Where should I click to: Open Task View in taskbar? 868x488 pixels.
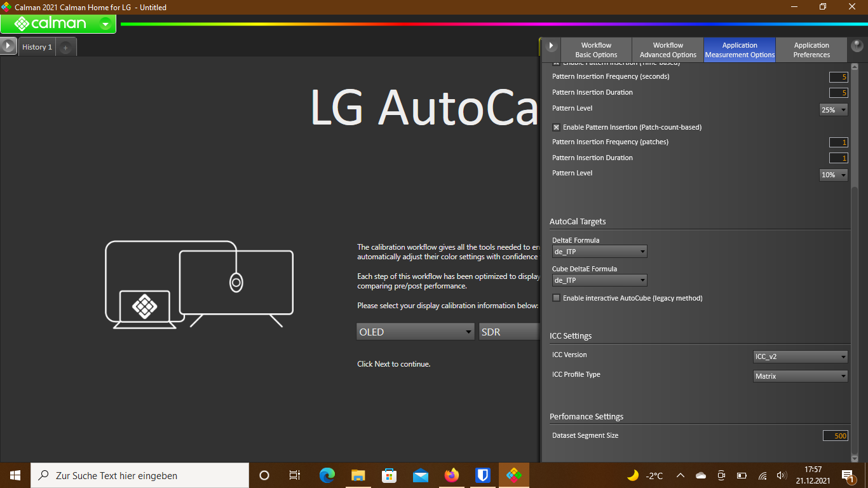(x=295, y=475)
